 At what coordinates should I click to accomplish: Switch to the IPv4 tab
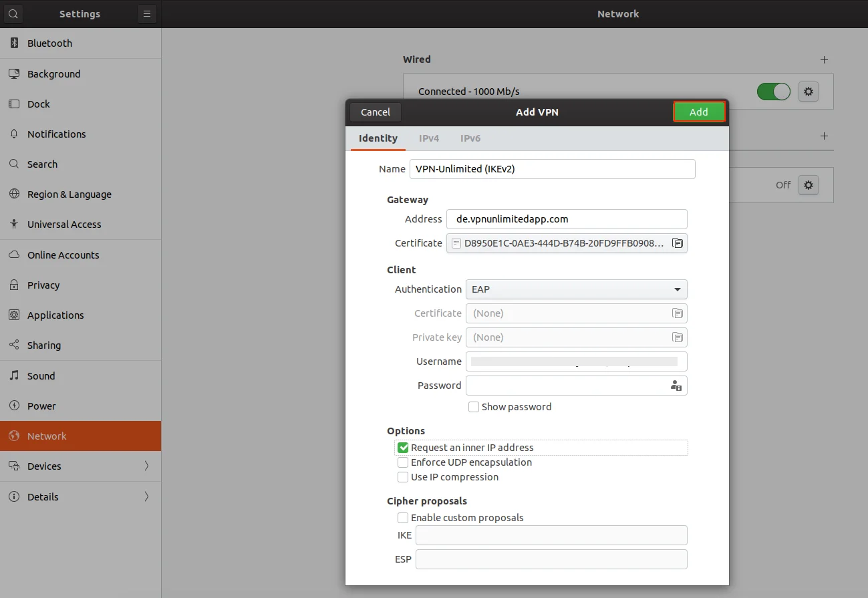pyautogui.click(x=429, y=138)
